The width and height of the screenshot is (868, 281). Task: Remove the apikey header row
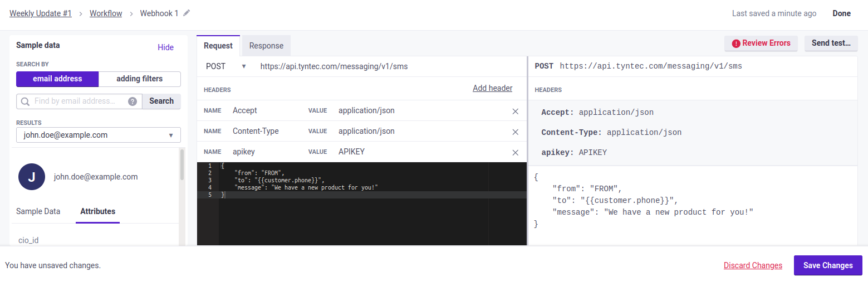coord(515,152)
